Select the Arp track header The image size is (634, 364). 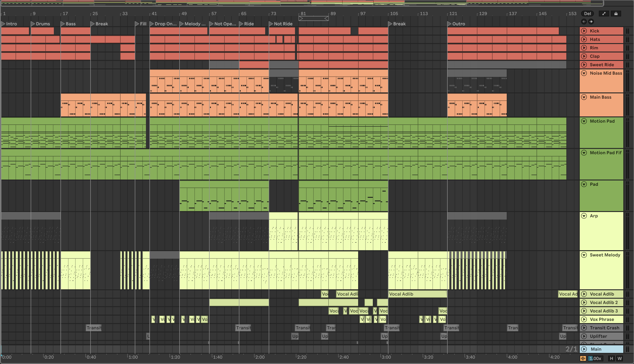(x=602, y=231)
